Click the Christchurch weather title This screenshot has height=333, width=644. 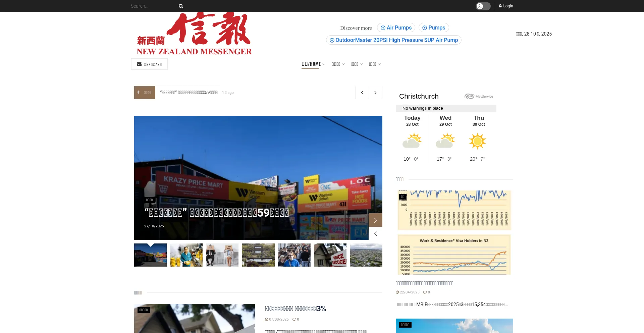point(419,96)
